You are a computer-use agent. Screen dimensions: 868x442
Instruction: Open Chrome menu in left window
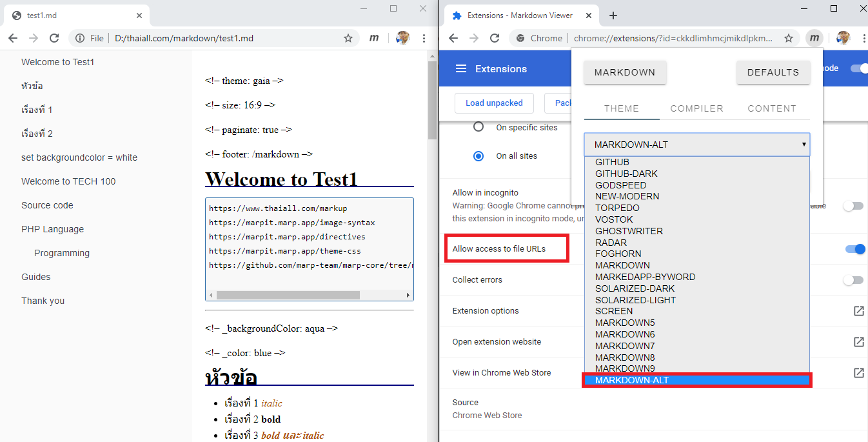[423, 38]
